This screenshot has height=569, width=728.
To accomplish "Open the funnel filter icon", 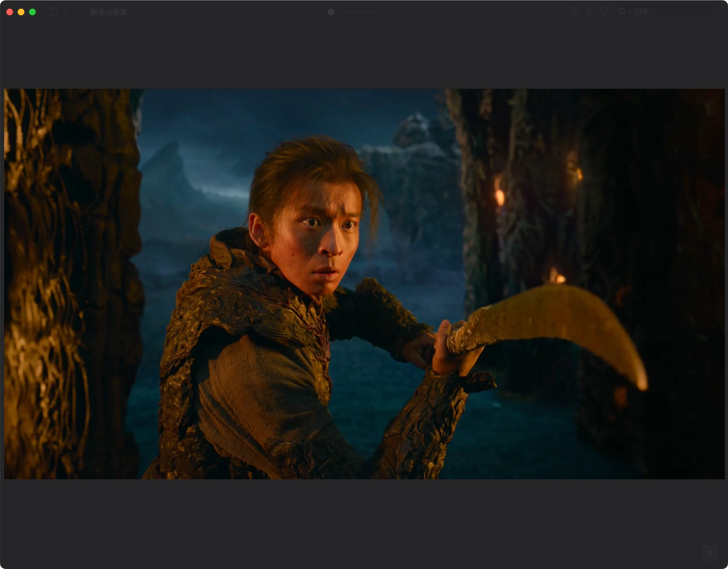I will point(604,12).
